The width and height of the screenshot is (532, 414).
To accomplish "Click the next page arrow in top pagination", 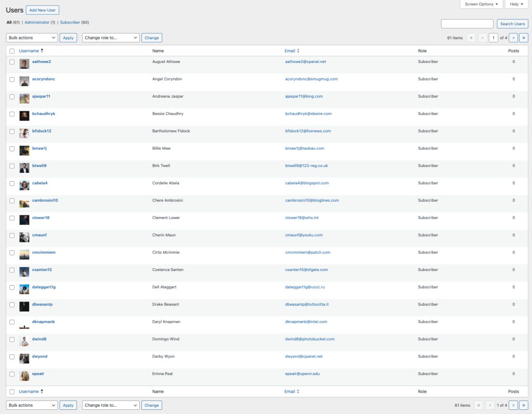I will (513, 37).
